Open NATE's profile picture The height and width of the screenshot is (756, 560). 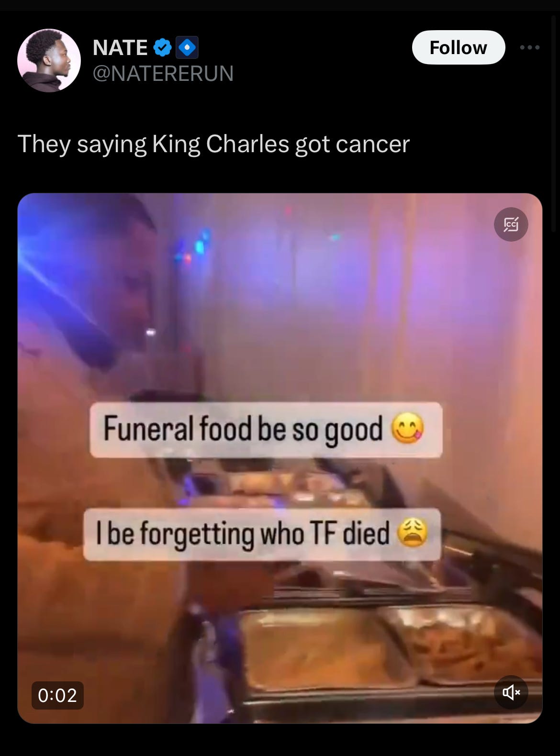49,60
